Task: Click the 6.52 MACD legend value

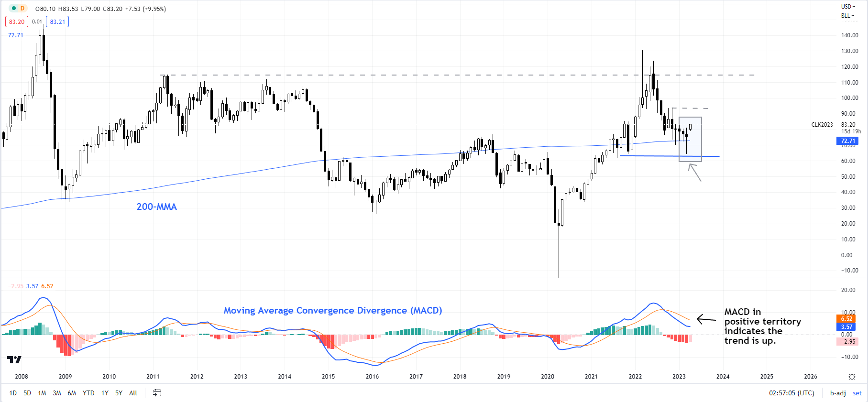Action: coord(47,286)
